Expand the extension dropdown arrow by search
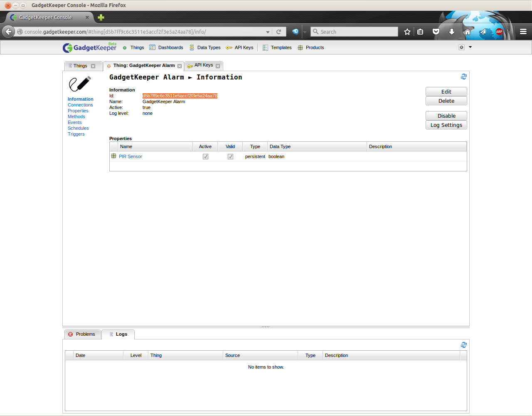Viewport: 532px width, 416px height. click(x=305, y=32)
